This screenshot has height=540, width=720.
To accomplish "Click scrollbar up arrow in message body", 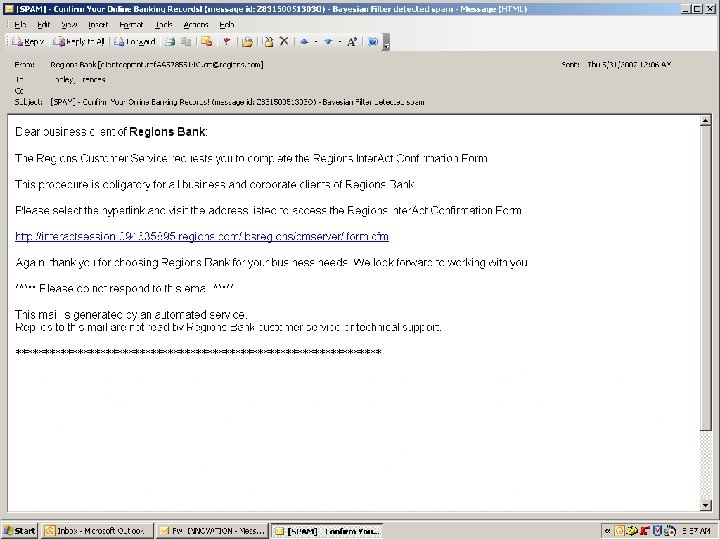I will click(x=705, y=121).
